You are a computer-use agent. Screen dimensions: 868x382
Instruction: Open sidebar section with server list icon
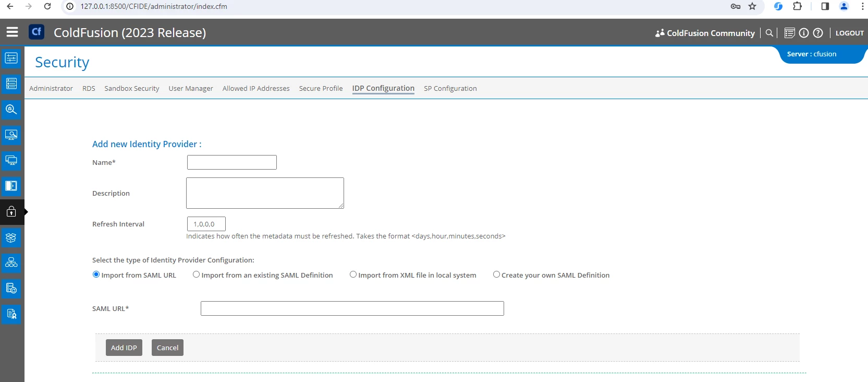coord(11,83)
